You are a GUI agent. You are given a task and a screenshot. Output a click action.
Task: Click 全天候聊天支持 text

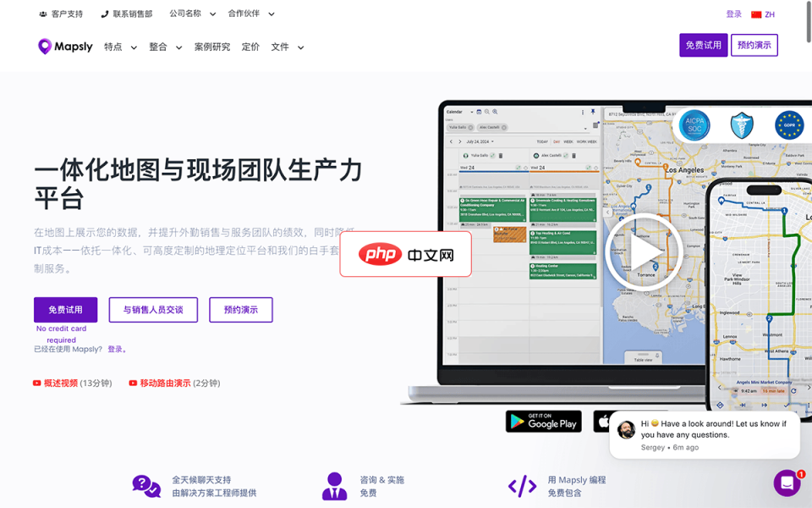pos(201,480)
